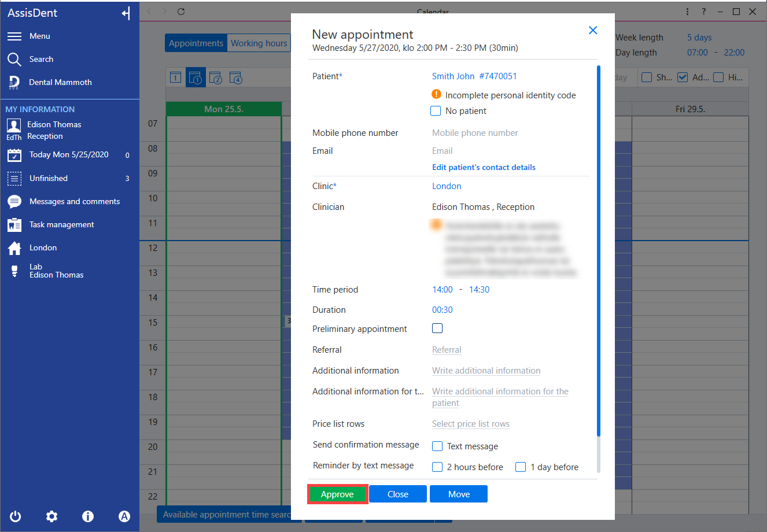The height and width of the screenshot is (532, 767).
Task: Check the Text message confirmation box
Action: (x=437, y=446)
